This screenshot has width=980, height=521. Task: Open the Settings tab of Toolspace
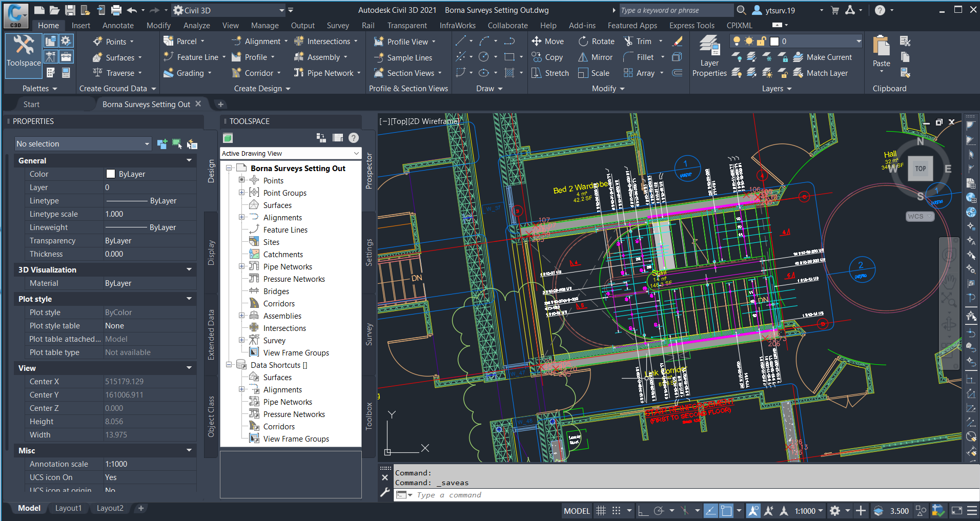pos(369,253)
